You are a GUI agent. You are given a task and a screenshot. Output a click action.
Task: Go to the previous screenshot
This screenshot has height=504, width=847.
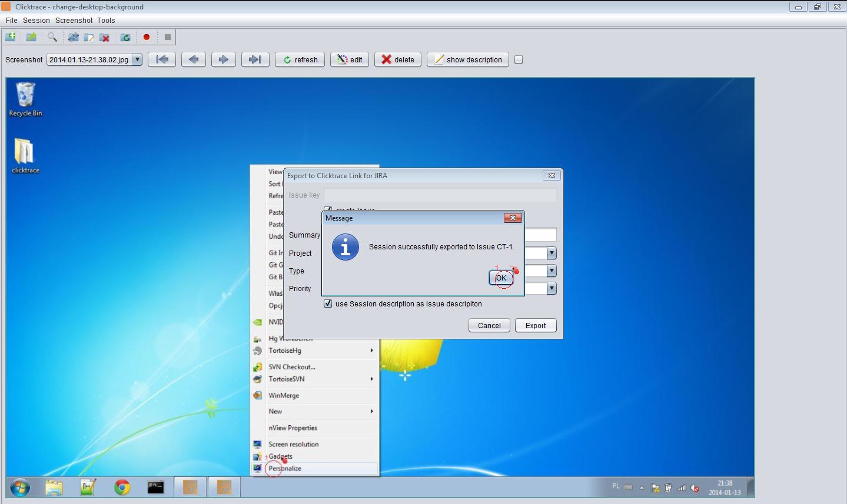(x=194, y=59)
